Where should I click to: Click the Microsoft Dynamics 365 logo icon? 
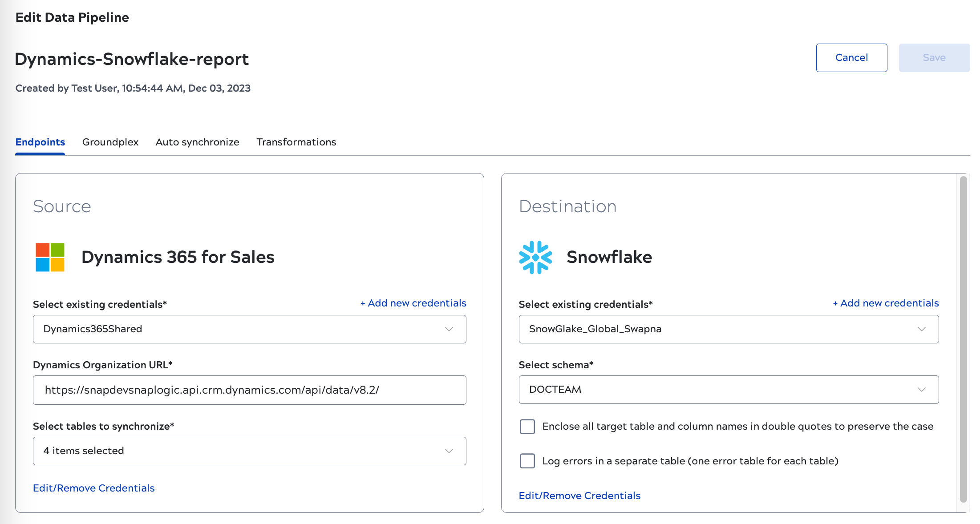click(x=49, y=258)
